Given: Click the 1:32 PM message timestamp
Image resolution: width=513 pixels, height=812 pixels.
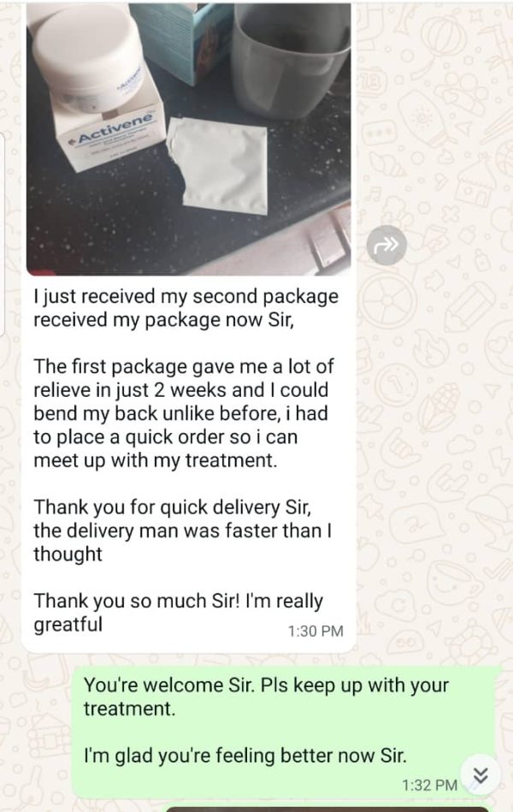Looking at the screenshot, I should [x=430, y=785].
